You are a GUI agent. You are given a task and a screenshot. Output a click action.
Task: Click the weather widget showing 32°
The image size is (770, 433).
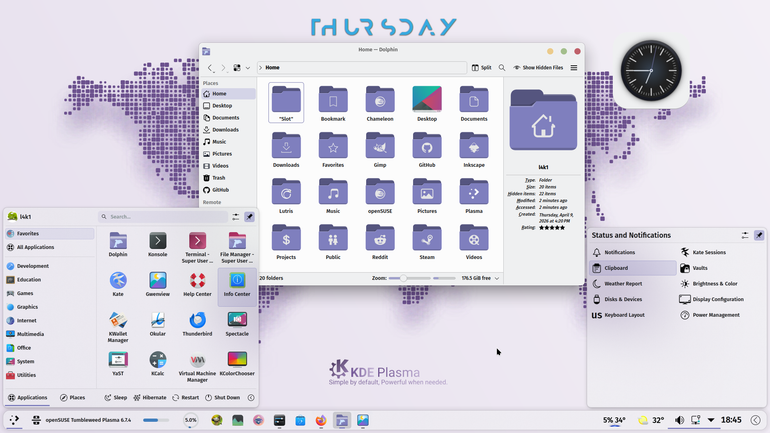[651, 420]
